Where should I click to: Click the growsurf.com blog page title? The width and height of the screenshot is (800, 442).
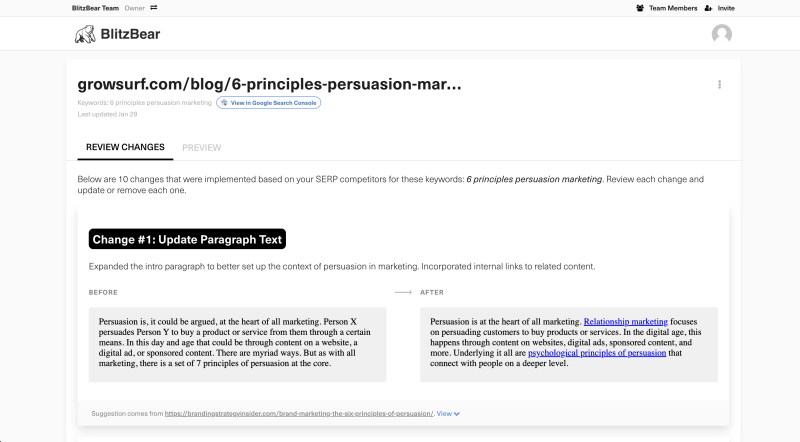(x=269, y=84)
